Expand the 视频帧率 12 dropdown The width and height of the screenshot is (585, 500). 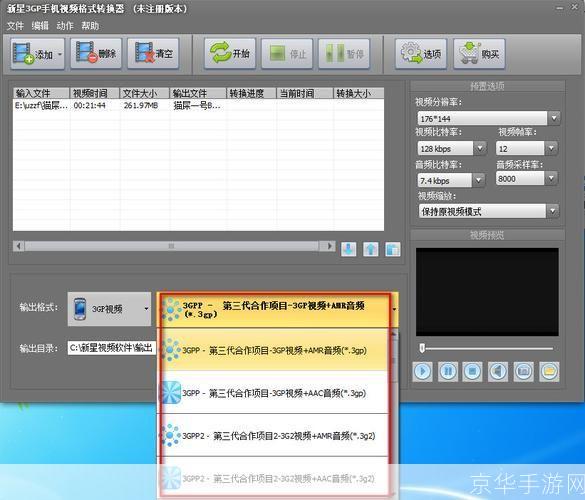click(x=551, y=148)
